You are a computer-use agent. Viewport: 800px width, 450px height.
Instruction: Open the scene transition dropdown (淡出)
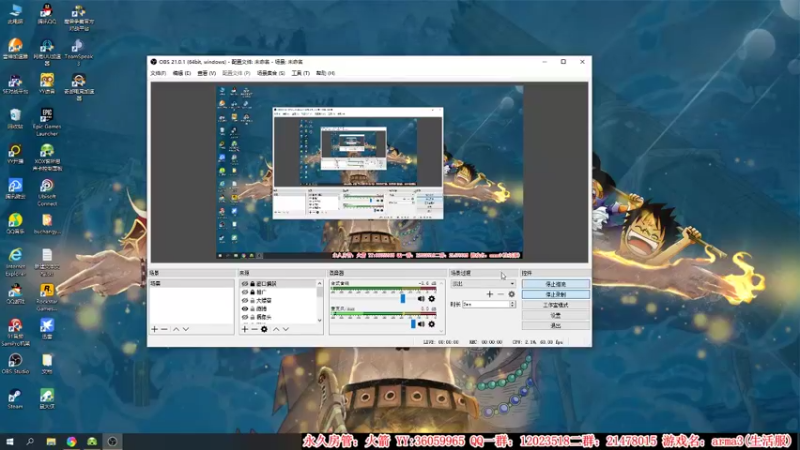pos(483,284)
